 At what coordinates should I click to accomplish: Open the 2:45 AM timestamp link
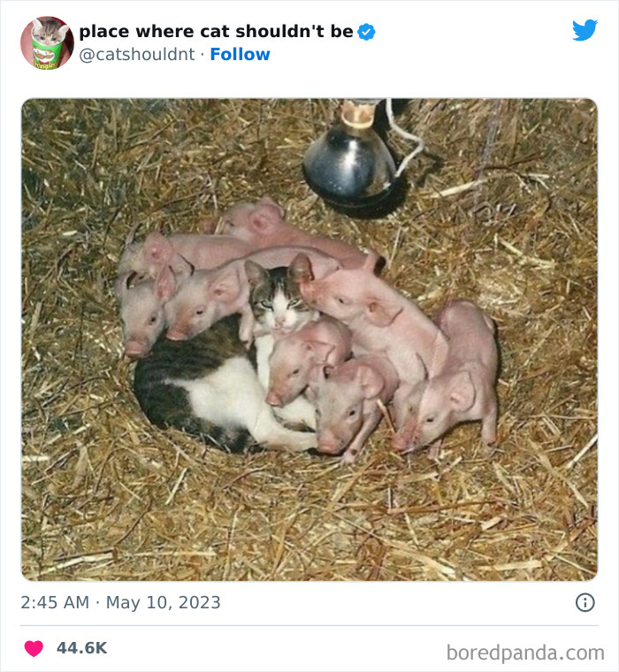click(x=55, y=603)
